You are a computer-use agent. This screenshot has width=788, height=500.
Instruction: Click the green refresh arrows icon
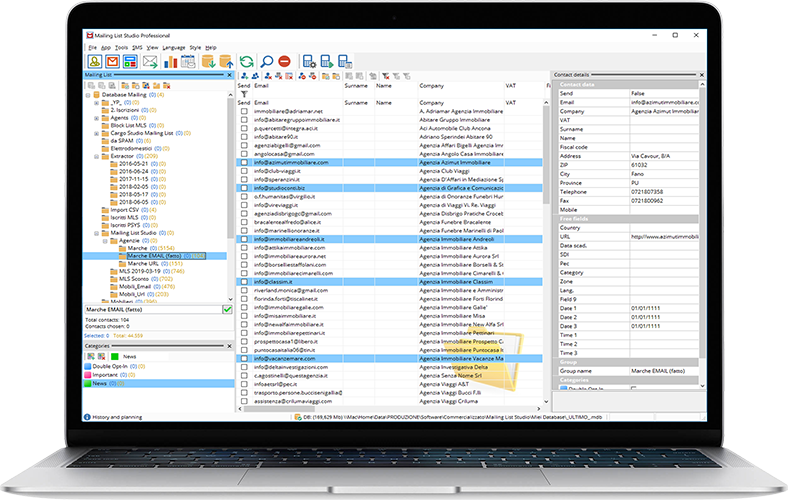coord(246,62)
